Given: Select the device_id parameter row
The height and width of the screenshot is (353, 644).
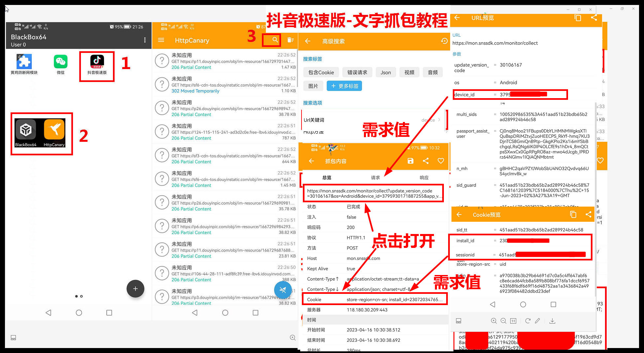Looking at the screenshot, I should (x=510, y=95).
